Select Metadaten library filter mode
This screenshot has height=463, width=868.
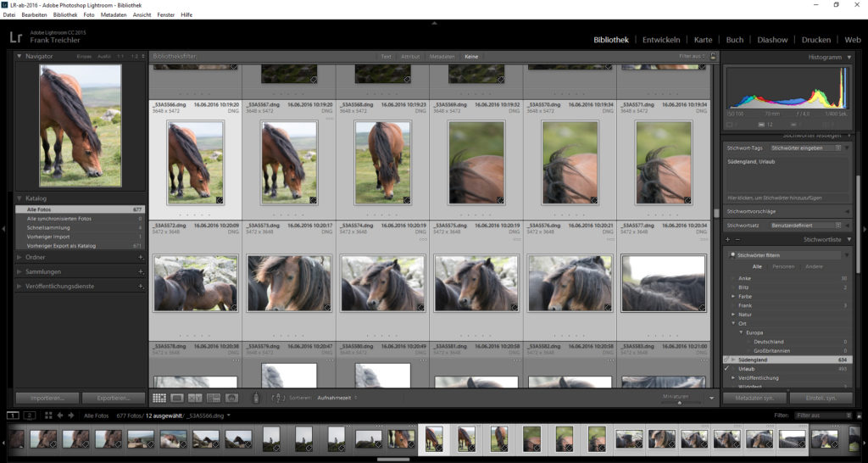[442, 57]
